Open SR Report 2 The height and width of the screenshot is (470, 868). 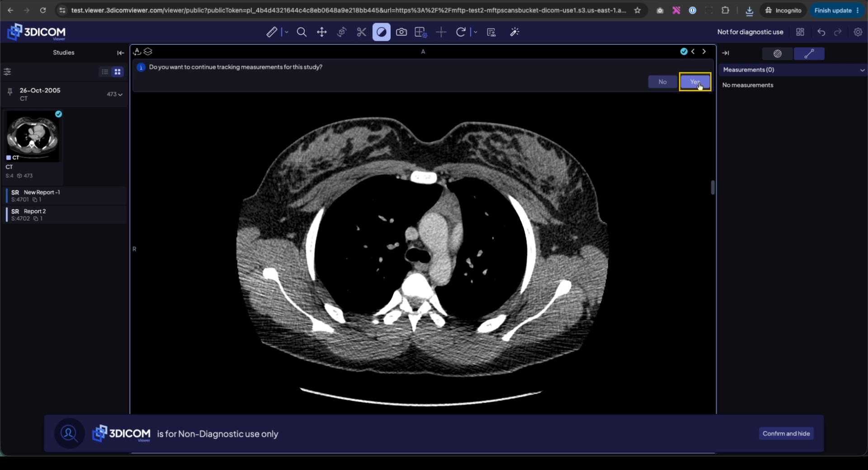(x=66, y=215)
